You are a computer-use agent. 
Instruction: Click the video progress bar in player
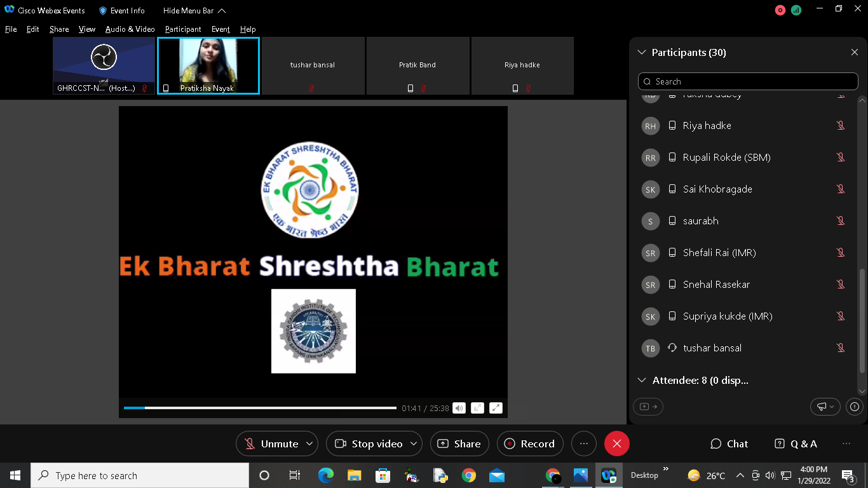(260, 408)
